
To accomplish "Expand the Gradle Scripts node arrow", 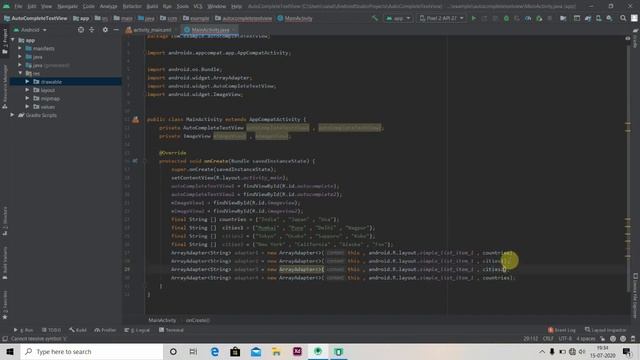I will tap(13, 115).
